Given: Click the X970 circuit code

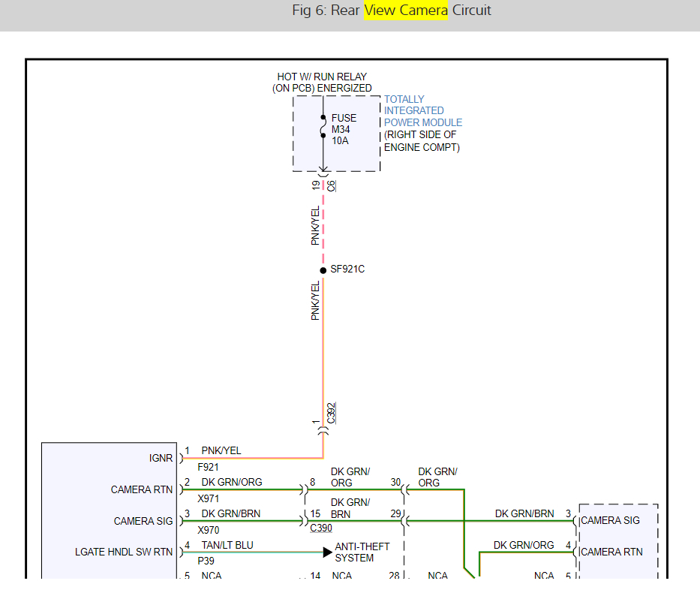Looking at the screenshot, I should click(x=209, y=530).
